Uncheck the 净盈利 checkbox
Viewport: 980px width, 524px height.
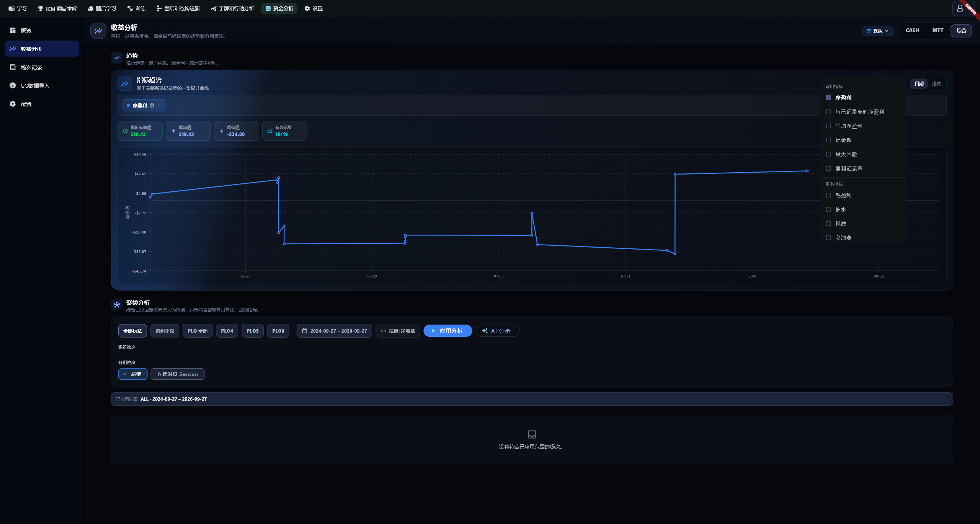[828, 98]
